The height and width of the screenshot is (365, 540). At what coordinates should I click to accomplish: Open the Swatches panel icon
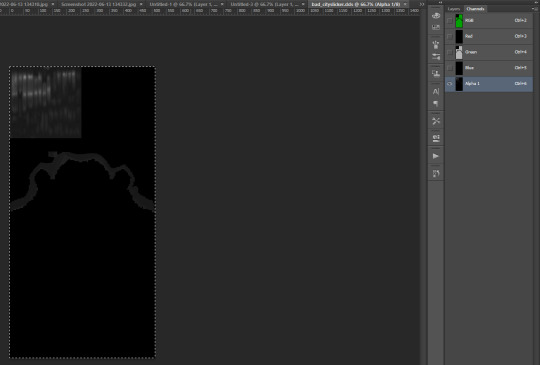[x=436, y=27]
